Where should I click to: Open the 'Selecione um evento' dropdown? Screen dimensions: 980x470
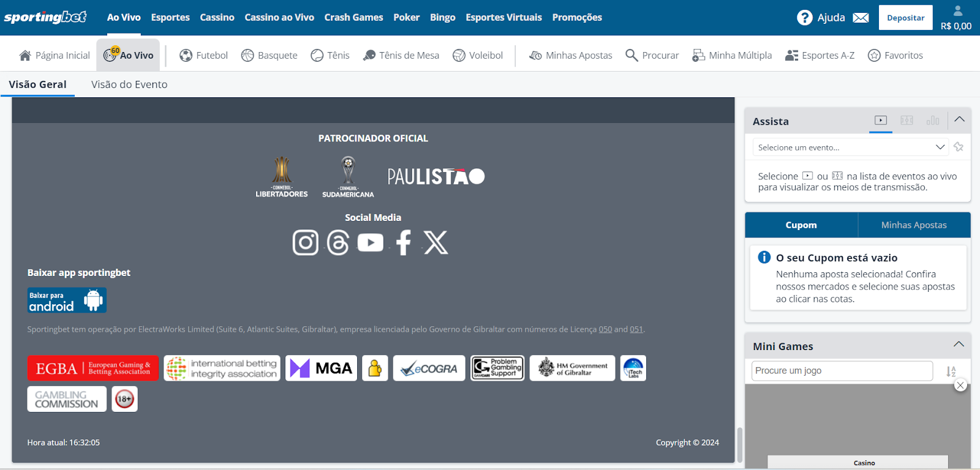coord(851,147)
